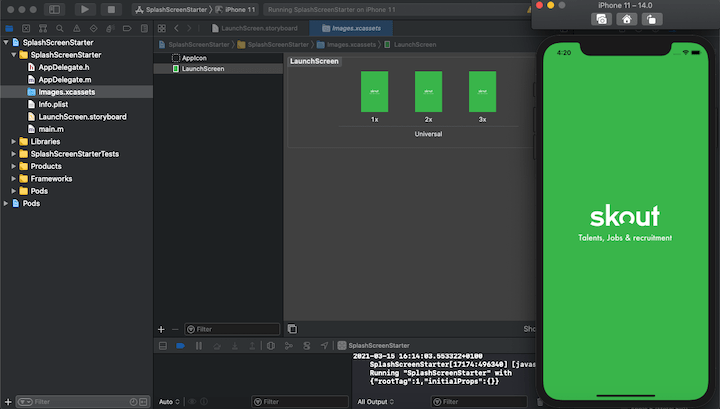Select the 3x LaunchScreen image slot
Screen dimensions: 720x409
pyautogui.click(x=482, y=92)
